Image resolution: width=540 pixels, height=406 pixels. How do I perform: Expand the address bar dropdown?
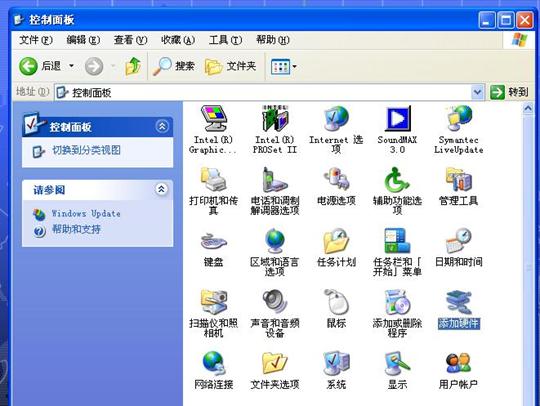coord(477,92)
